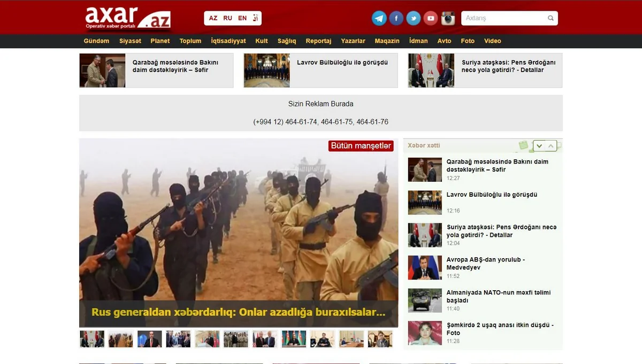Open Avropa ABŞ-dan yorulub - Medvedyev article
This screenshot has width=642, height=364.
[486, 264]
